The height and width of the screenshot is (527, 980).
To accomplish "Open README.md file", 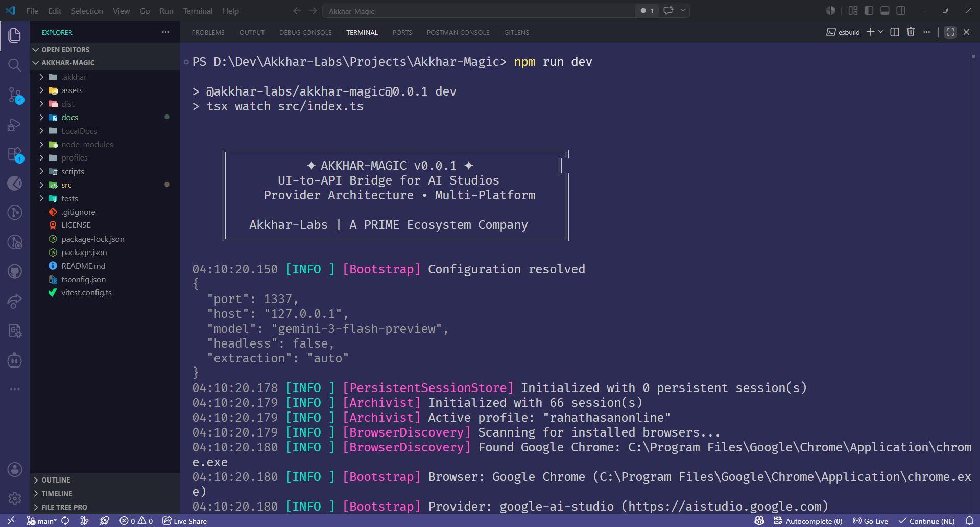I will (105, 266).
